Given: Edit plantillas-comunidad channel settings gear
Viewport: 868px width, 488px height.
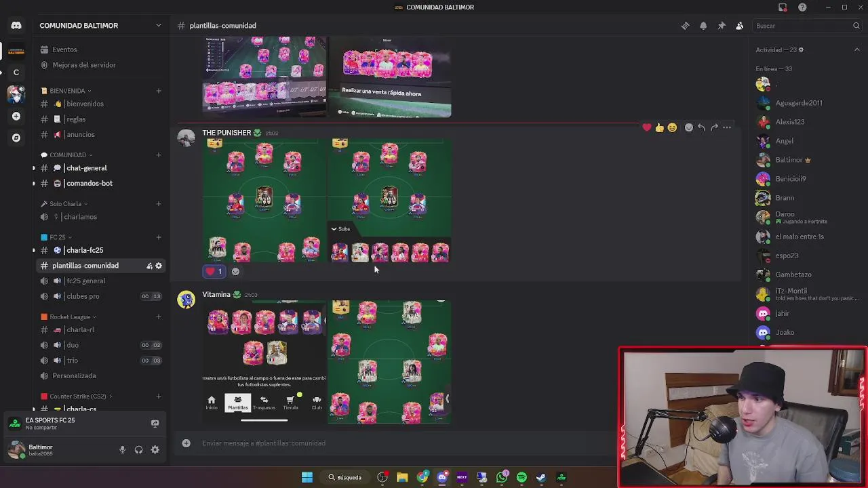Looking at the screenshot, I should pos(159,266).
